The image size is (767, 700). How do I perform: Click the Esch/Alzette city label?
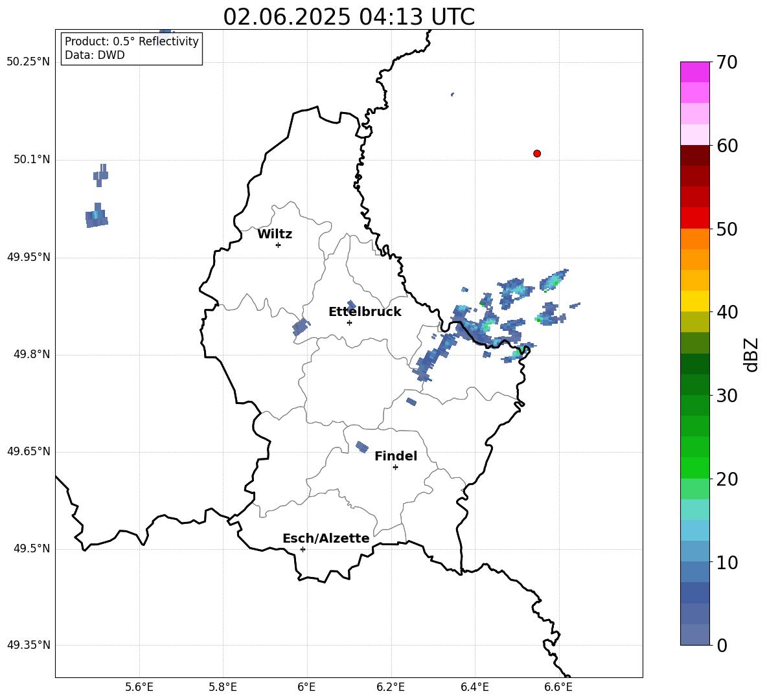tap(326, 538)
